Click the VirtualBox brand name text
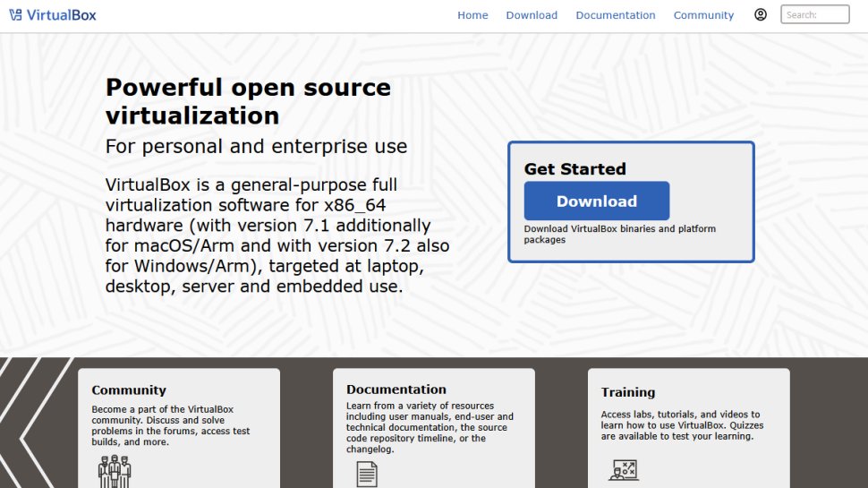Viewport: 868px width, 488px height. coord(62,15)
